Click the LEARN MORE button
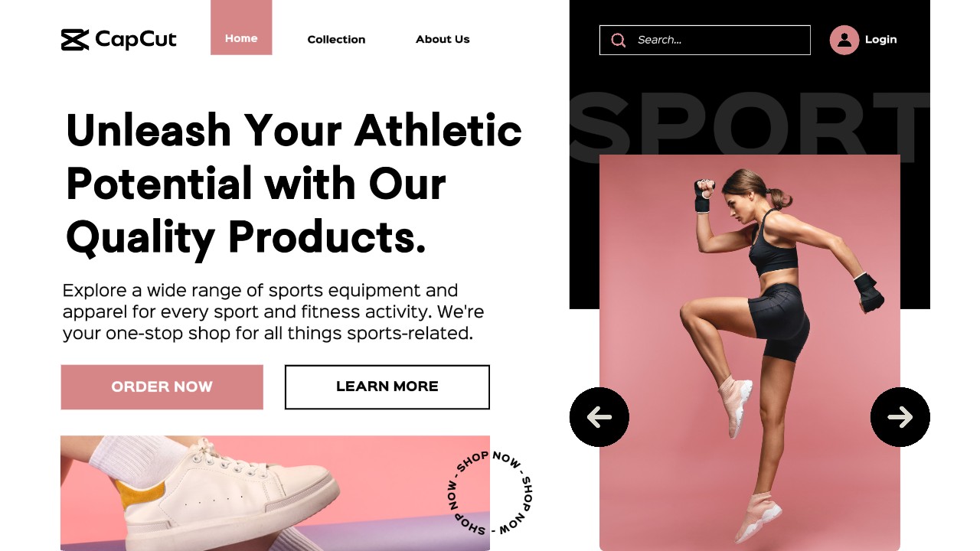Image resolution: width=980 pixels, height=551 pixels. click(387, 387)
